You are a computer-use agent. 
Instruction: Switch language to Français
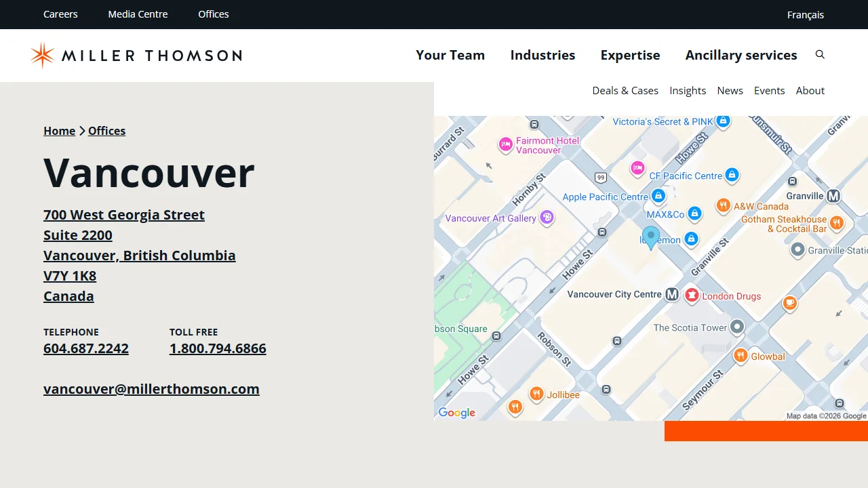(806, 15)
